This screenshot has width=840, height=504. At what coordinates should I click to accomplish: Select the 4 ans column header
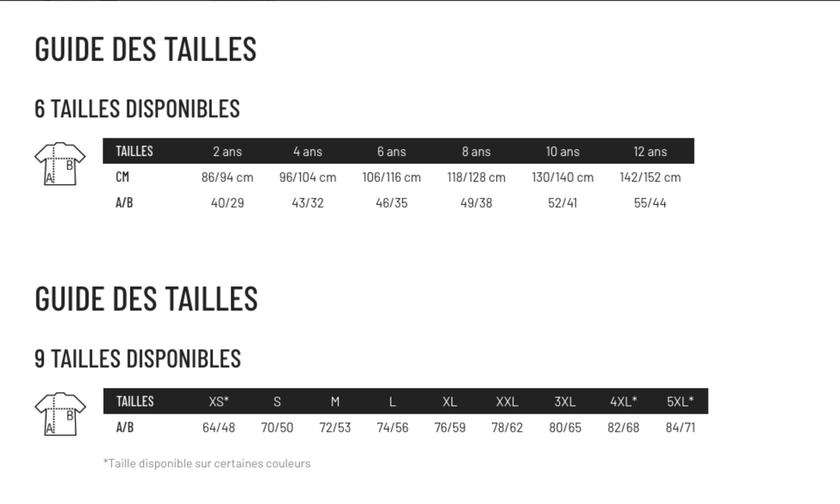pos(307,151)
